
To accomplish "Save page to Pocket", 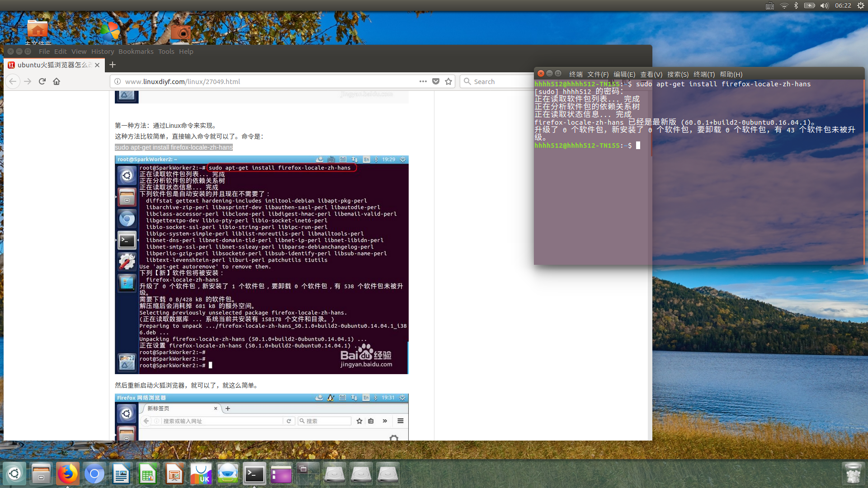I will click(x=436, y=81).
